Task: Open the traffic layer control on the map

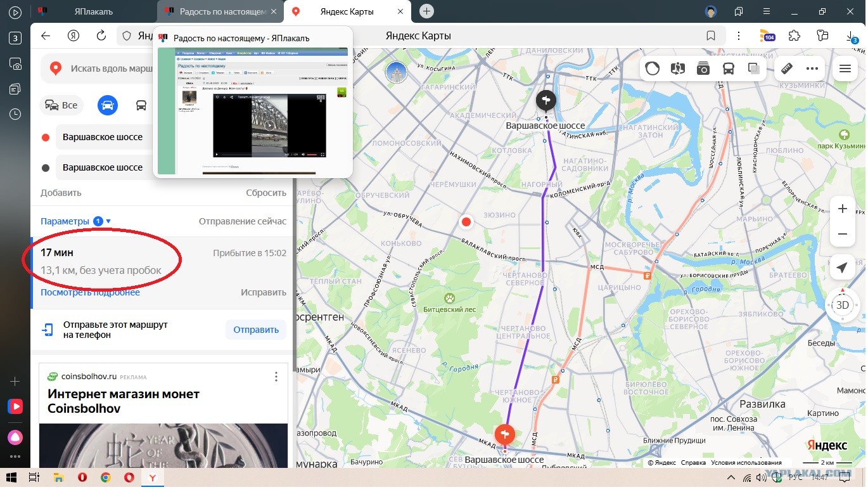Action: pyautogui.click(x=653, y=69)
